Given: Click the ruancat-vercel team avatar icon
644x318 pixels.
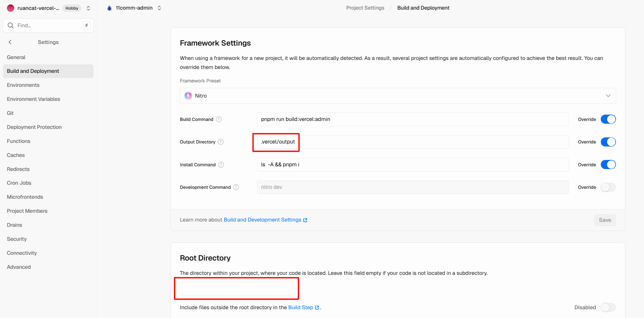Looking at the screenshot, I should point(10,8).
